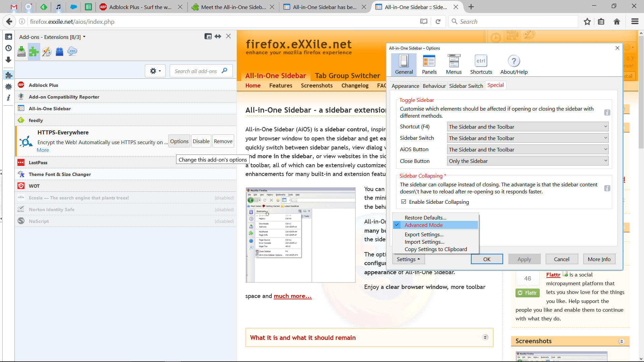Open the Shortcut (F4) dropdown
This screenshot has height=362, width=644.
tap(528, 127)
